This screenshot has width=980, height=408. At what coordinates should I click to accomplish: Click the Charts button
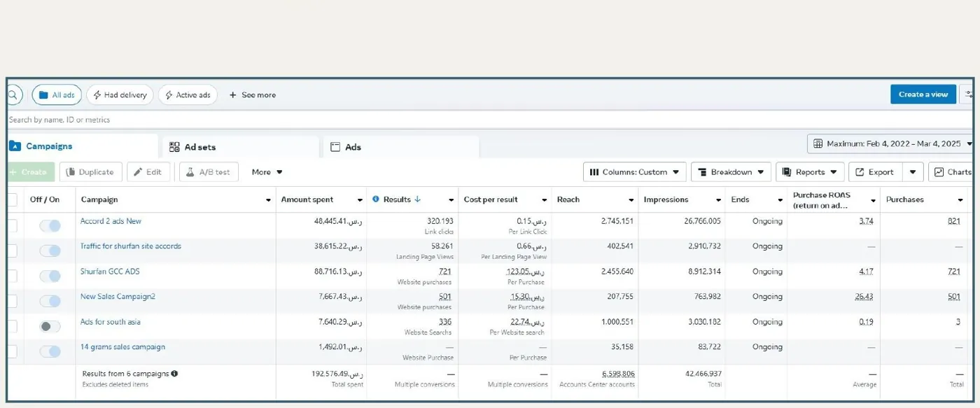[x=951, y=172]
